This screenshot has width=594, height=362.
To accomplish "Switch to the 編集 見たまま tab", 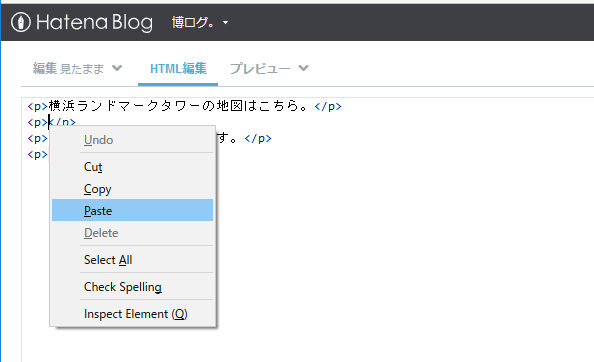I will 68,69.
